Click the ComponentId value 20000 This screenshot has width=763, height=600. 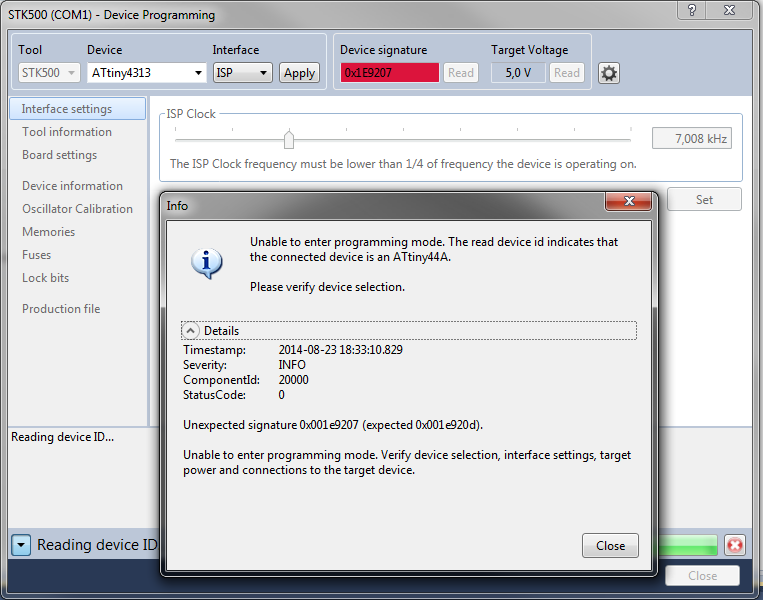(x=293, y=380)
